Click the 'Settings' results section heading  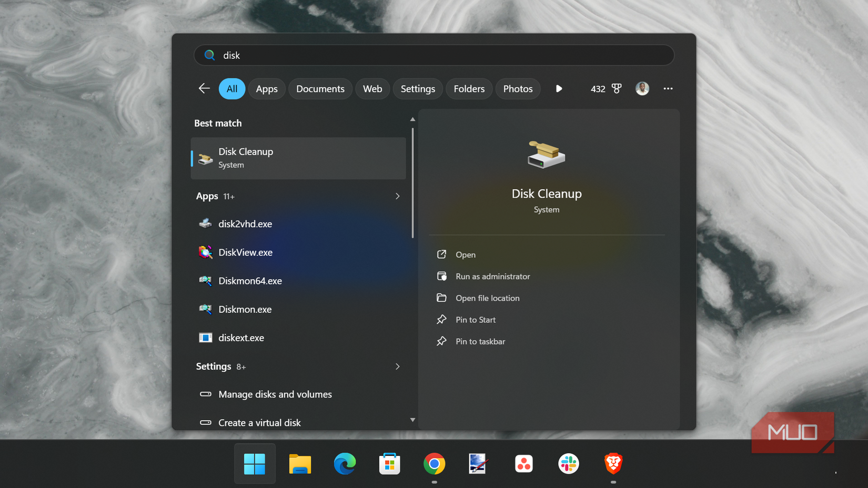[x=214, y=367]
